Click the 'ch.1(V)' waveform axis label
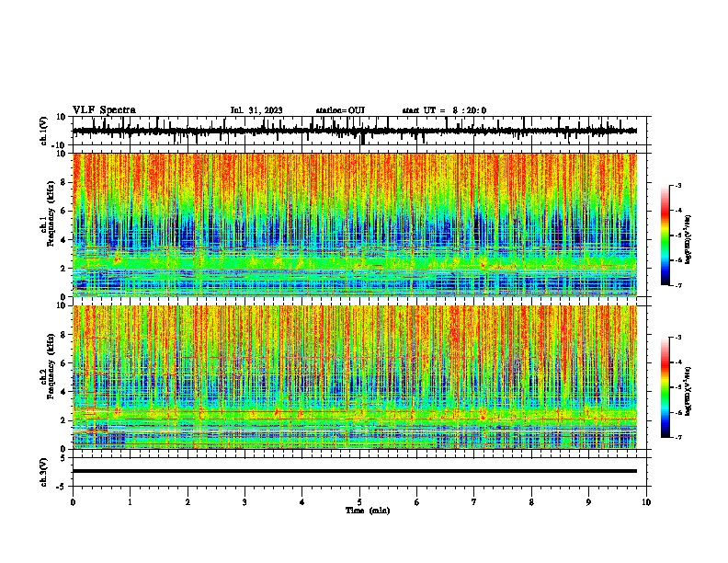The height and width of the screenshot is (563, 728). (x=43, y=131)
